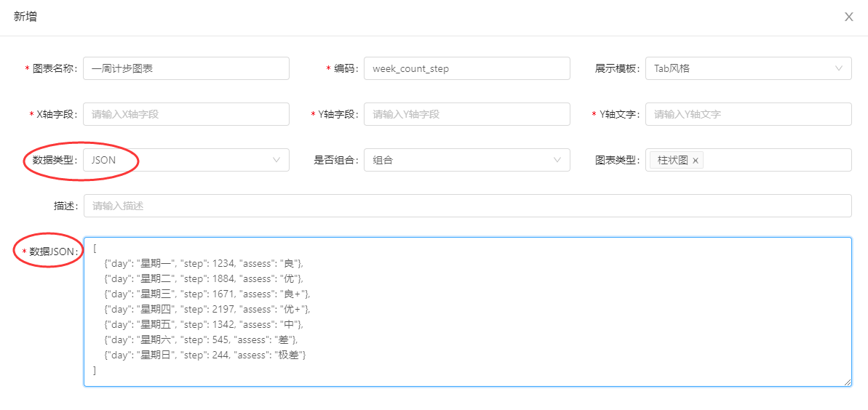Click the X轴字段 field label
The image size is (868, 410).
56,114
